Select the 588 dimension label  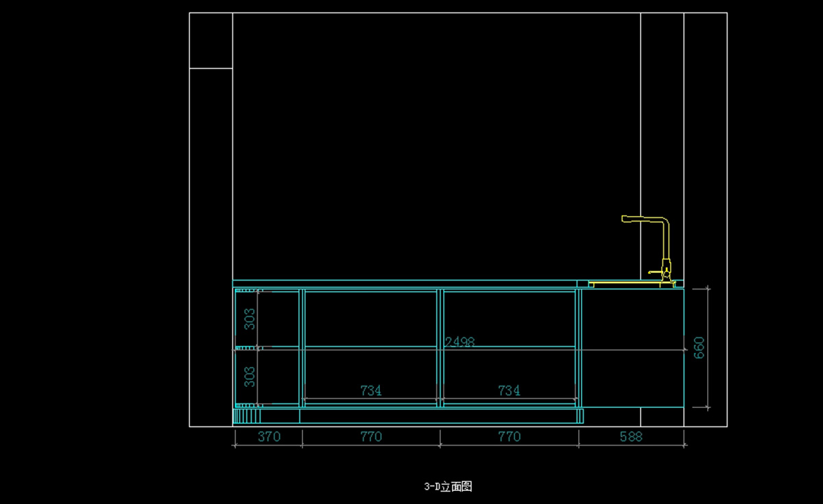click(630, 436)
